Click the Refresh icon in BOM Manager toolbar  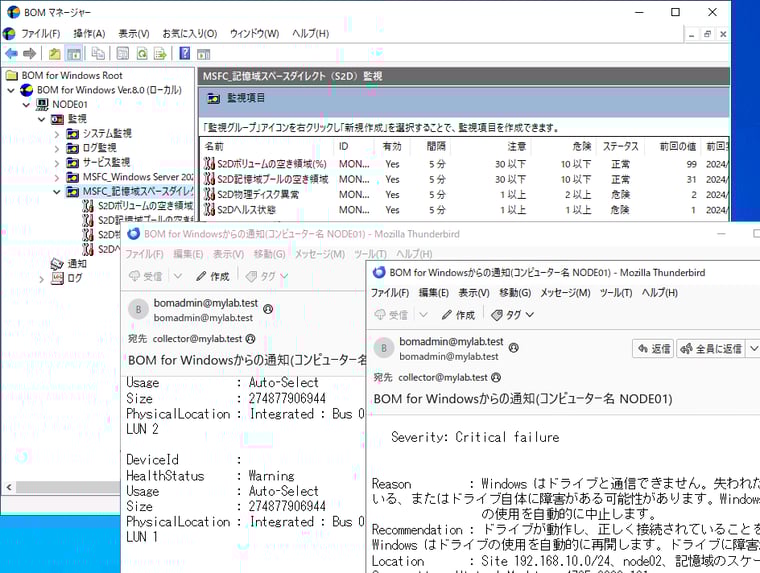(142, 53)
